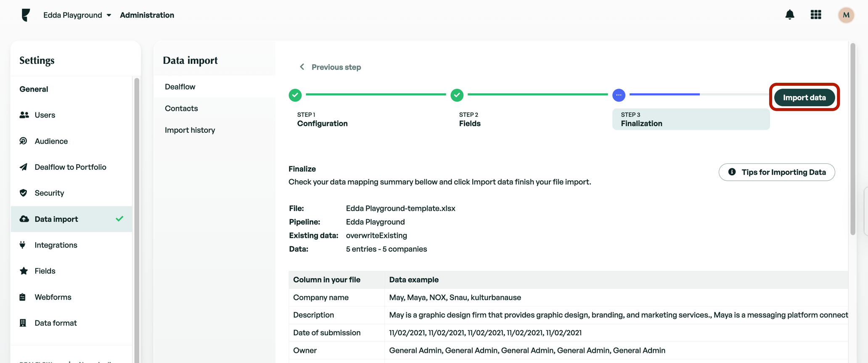Image resolution: width=868 pixels, height=363 pixels.
Task: Click the Import data button
Action: point(804,97)
